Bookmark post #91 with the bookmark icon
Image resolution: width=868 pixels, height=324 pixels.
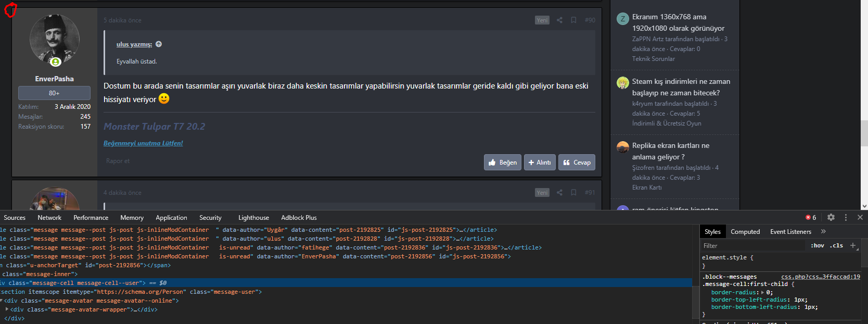coord(573,193)
